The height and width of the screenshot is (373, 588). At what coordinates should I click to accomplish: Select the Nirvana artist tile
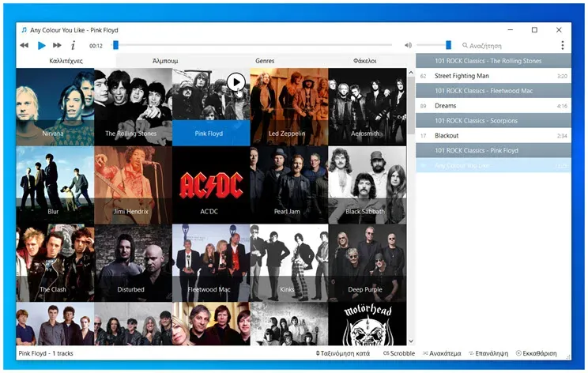55,107
